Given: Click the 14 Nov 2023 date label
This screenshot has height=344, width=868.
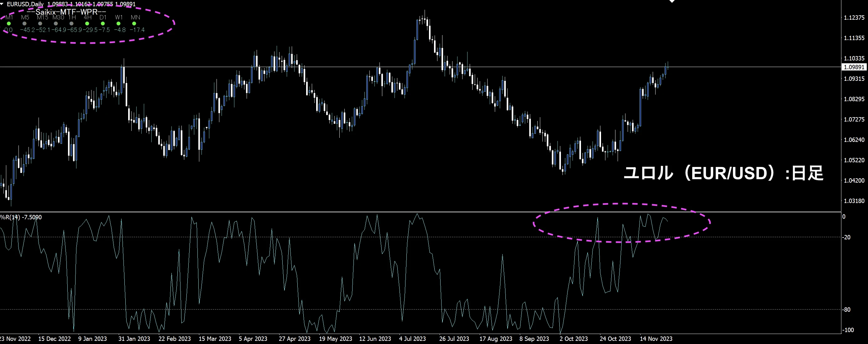Looking at the screenshot, I should 656,339.
